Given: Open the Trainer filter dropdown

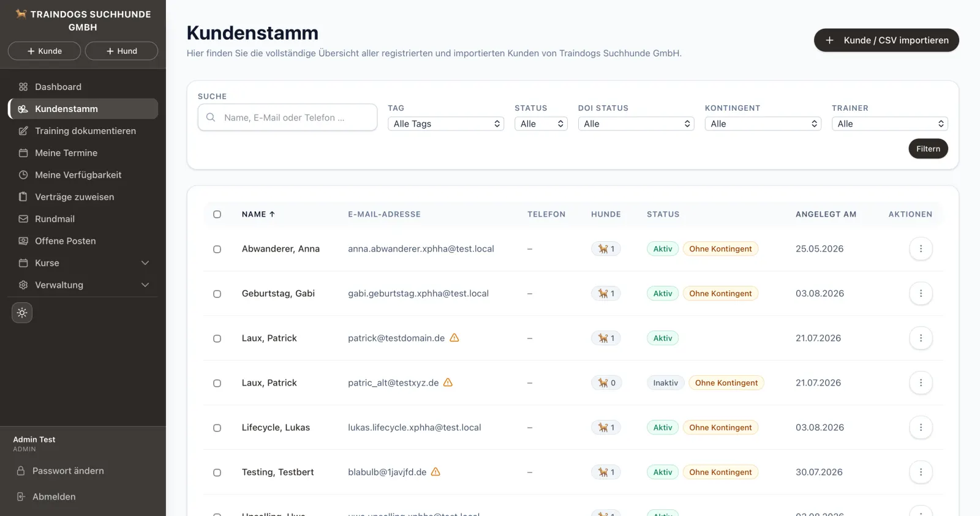Looking at the screenshot, I should pos(889,124).
